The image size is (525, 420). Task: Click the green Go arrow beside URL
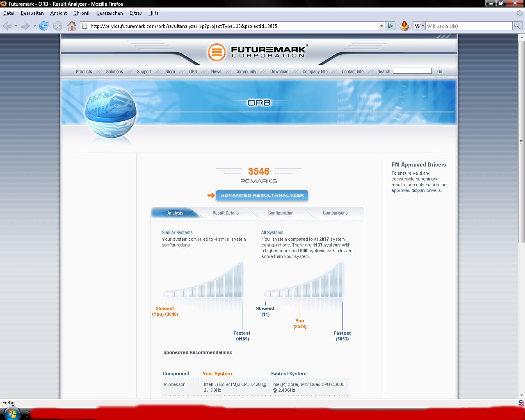(x=390, y=26)
